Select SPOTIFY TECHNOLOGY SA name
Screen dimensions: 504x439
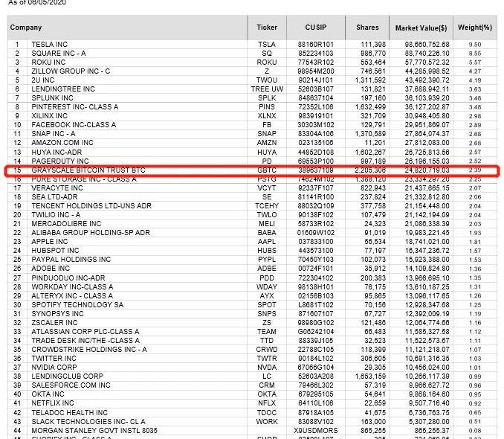77,305
